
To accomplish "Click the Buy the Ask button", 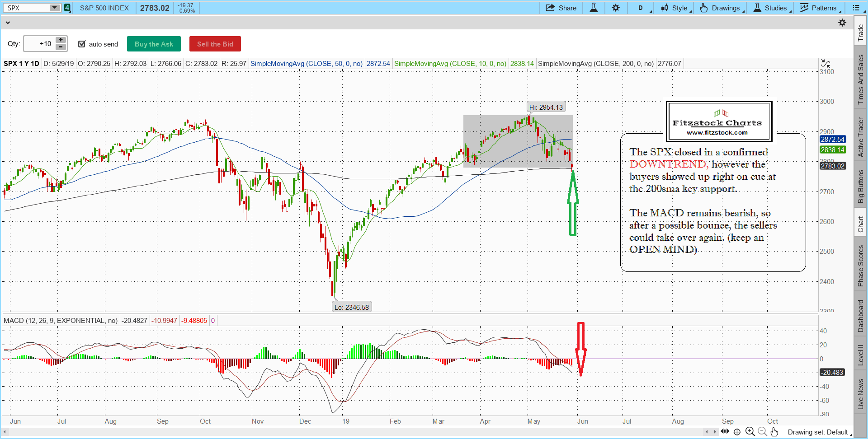I will pos(154,44).
